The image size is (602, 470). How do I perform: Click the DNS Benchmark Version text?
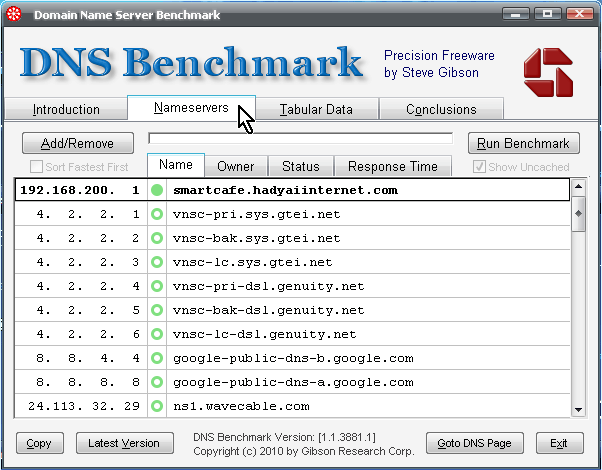[284, 437]
